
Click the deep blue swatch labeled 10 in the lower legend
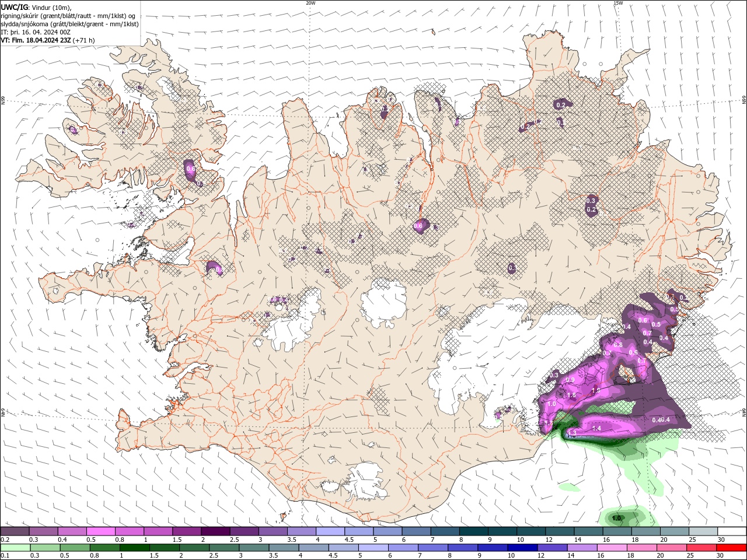point(522,548)
